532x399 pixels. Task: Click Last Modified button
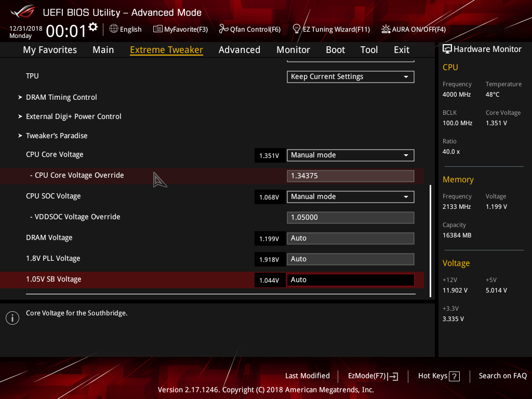(x=308, y=376)
